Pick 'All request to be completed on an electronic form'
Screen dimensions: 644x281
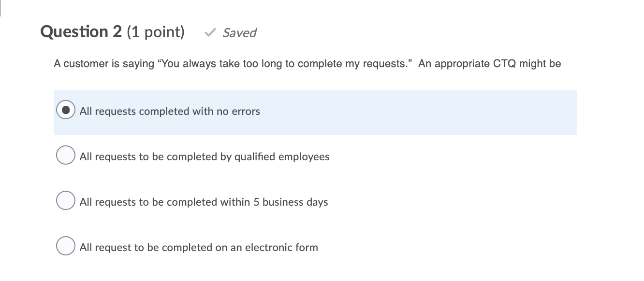pyautogui.click(x=65, y=246)
